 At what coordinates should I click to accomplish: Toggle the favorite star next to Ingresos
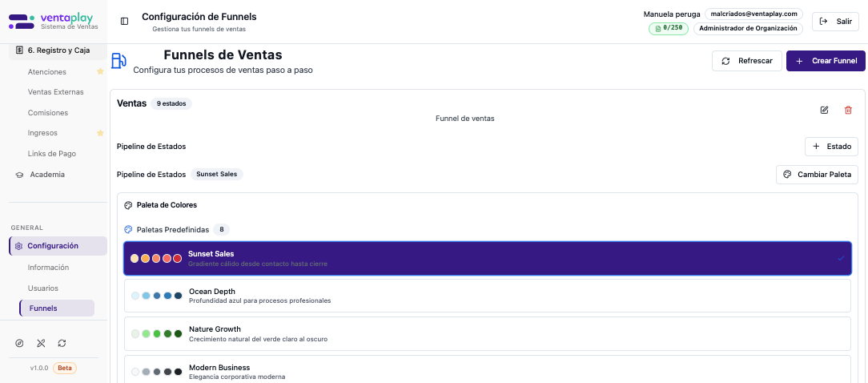click(100, 133)
